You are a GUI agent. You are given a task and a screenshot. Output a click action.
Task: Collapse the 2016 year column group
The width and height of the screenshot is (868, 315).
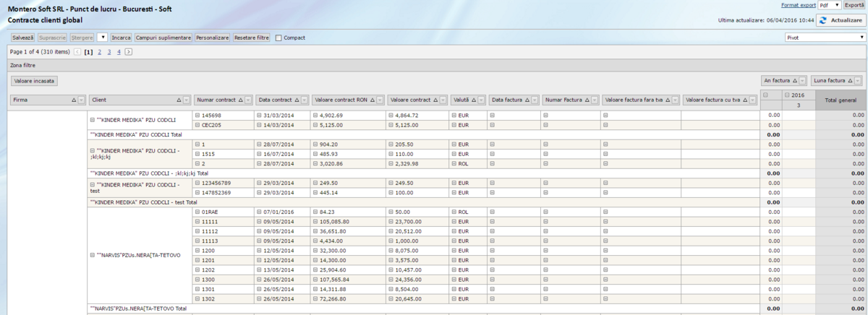[x=786, y=95]
